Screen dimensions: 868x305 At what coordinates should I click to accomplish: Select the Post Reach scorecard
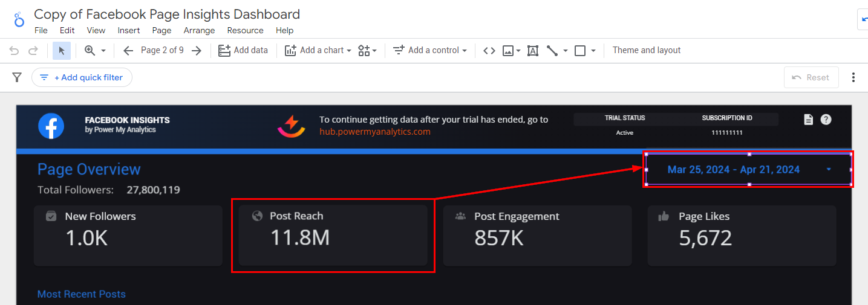coord(333,235)
